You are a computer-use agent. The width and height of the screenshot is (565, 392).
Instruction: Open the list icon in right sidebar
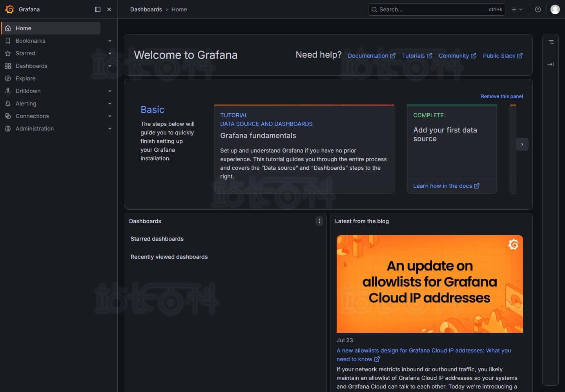551,42
